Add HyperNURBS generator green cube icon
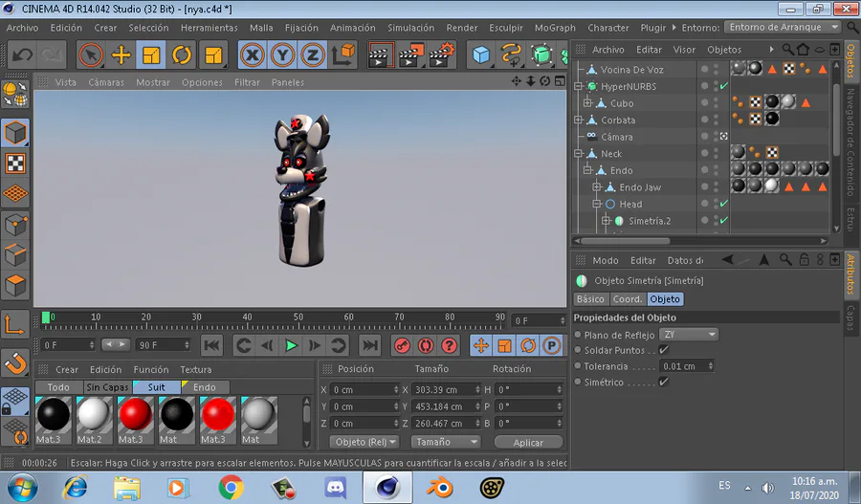This screenshot has height=504, width=861. point(541,55)
